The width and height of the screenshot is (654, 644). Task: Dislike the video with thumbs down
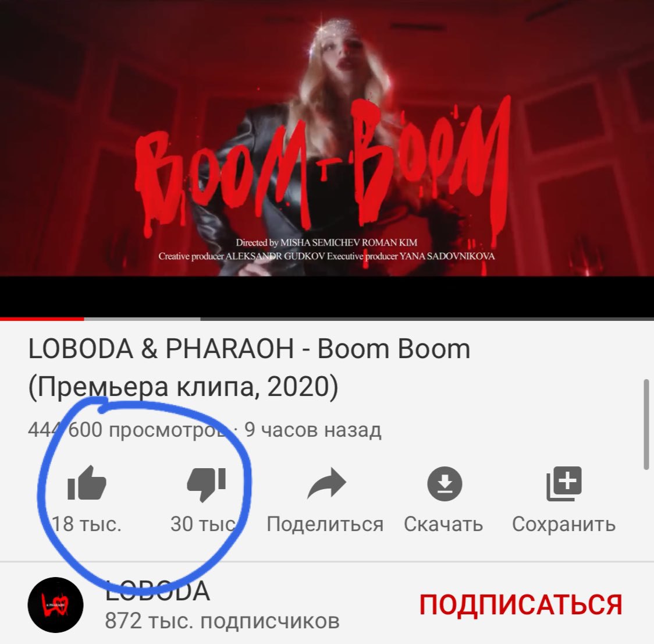tap(207, 484)
